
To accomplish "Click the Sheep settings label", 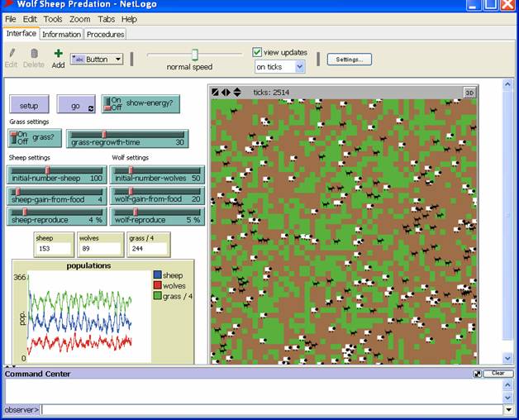I will tap(30, 158).
